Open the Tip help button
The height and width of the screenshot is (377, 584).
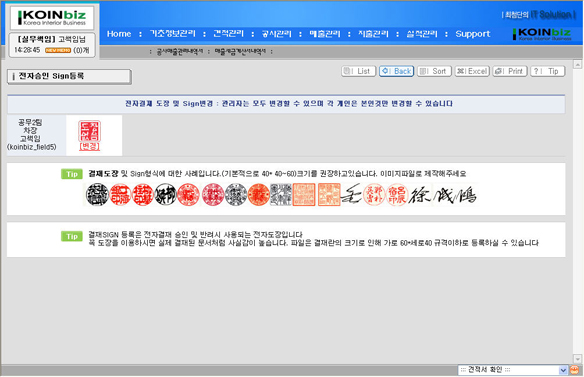coord(548,71)
